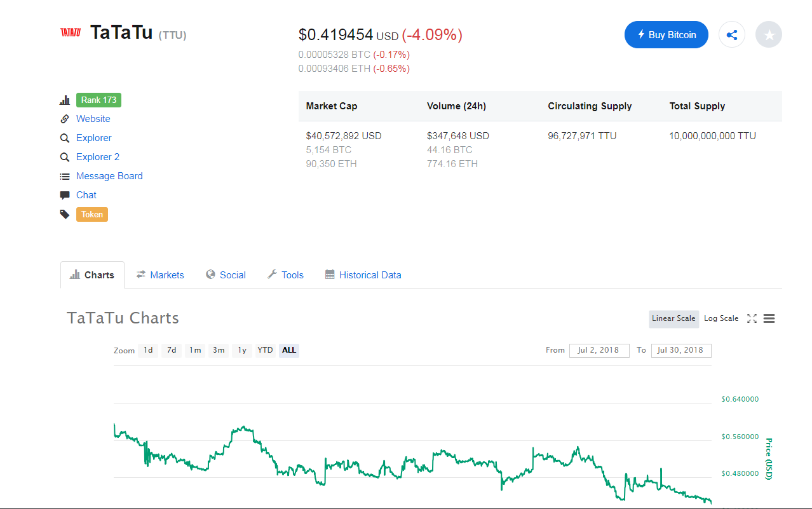This screenshot has height=509, width=812.
Task: Click the Rank 173 badge
Action: pos(98,100)
